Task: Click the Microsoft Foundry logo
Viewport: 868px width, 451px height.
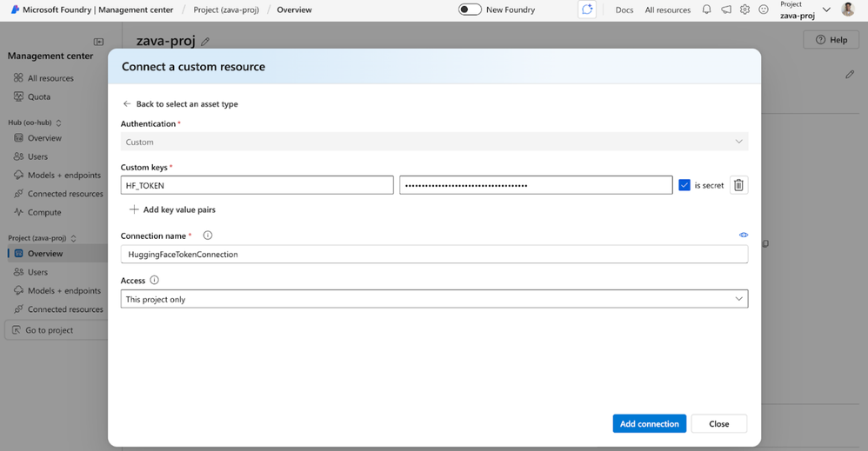Action: (15, 10)
